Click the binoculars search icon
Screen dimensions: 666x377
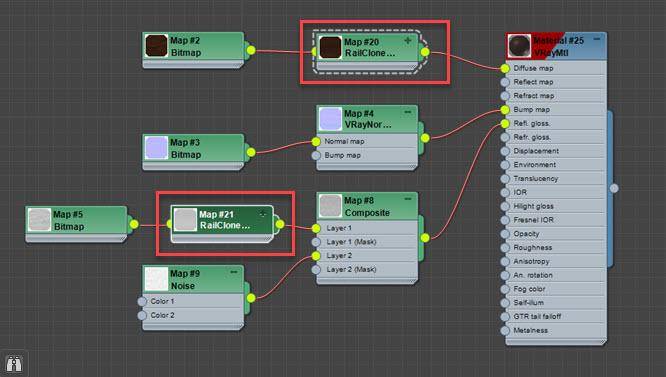point(14,363)
